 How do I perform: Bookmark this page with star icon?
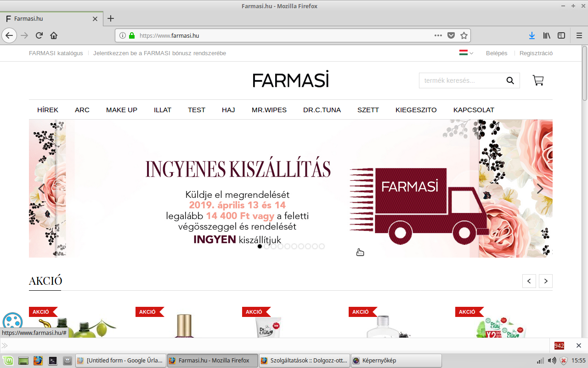coord(464,35)
